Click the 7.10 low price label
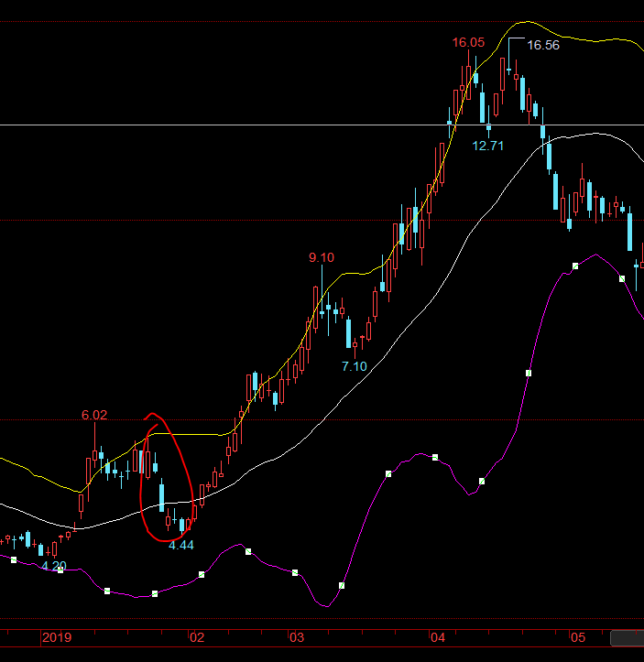The width and height of the screenshot is (644, 662). click(x=354, y=365)
